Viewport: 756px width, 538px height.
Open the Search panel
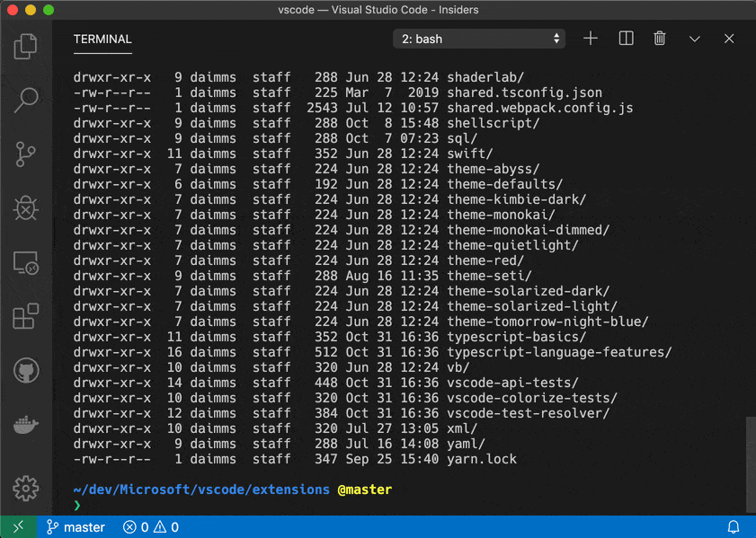25,100
